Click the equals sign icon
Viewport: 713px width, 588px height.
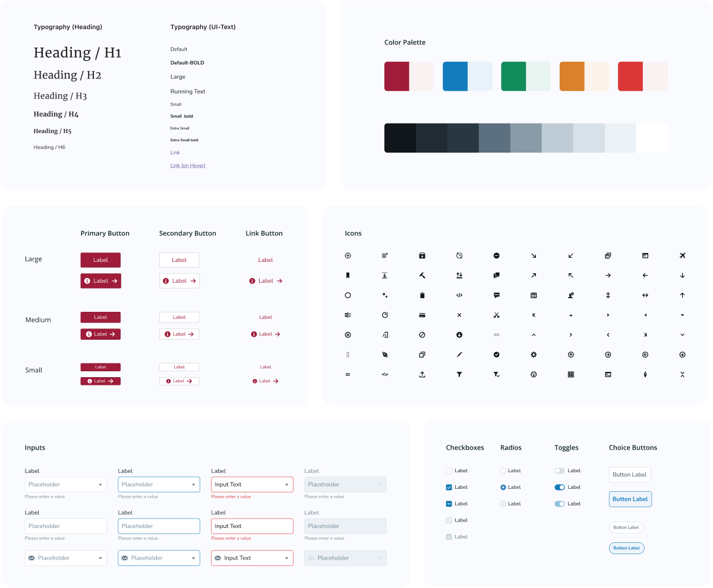pyautogui.click(x=348, y=375)
